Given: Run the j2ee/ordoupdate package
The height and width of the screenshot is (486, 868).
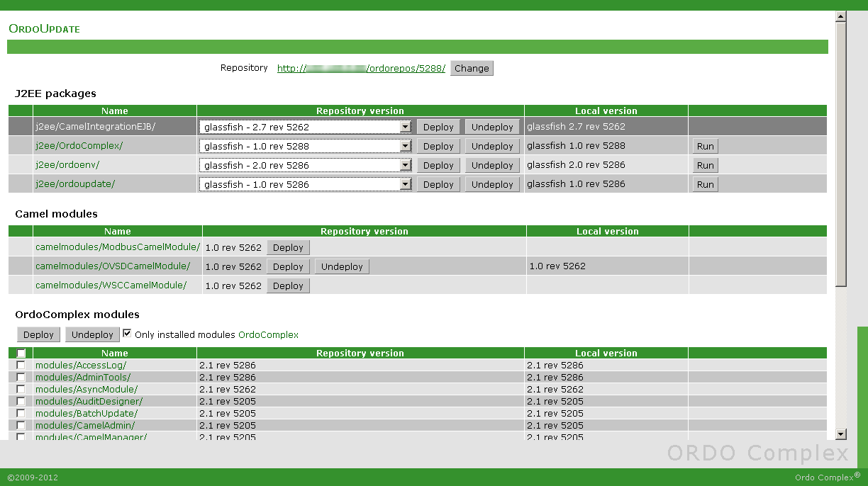Looking at the screenshot, I should click(705, 184).
